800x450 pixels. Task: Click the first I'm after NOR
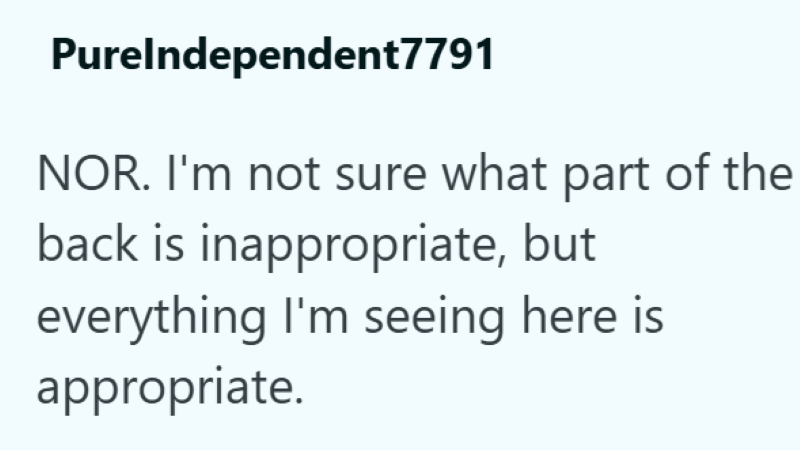point(199,173)
